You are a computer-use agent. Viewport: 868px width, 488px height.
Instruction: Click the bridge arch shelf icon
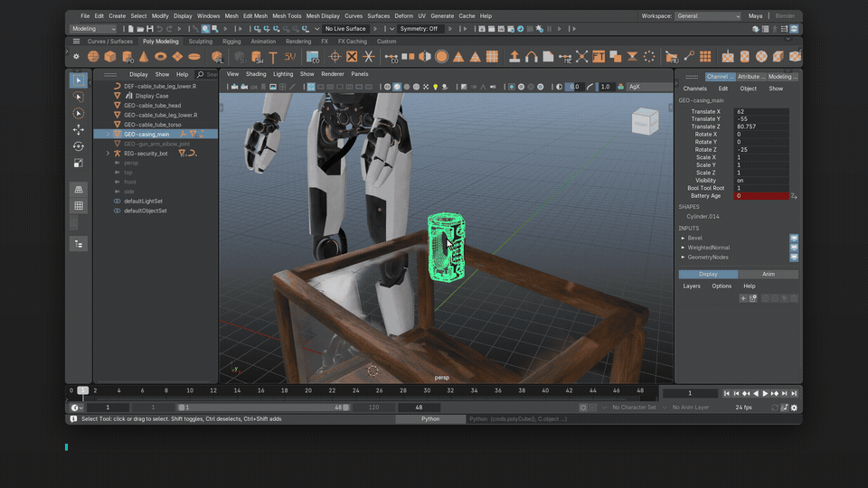click(x=532, y=56)
